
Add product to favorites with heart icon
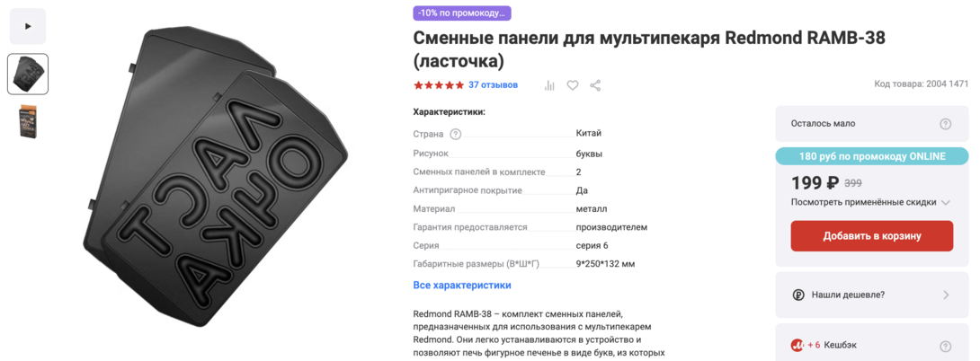[573, 85]
